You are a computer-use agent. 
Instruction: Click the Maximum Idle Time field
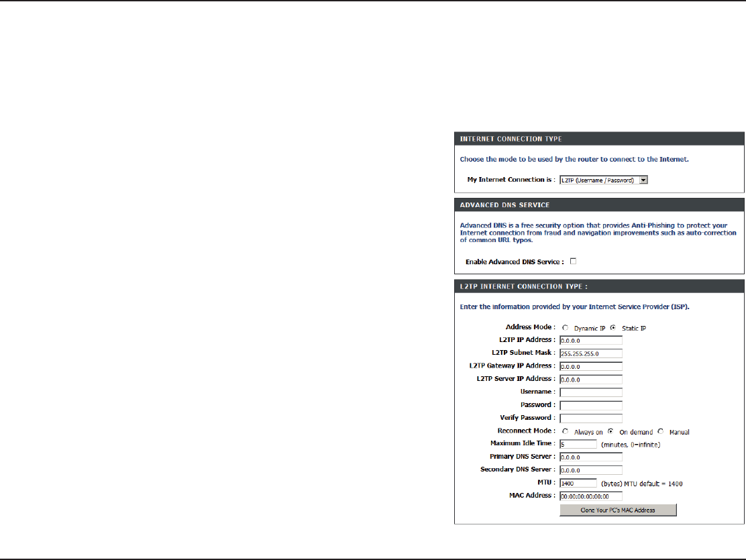pos(578,445)
